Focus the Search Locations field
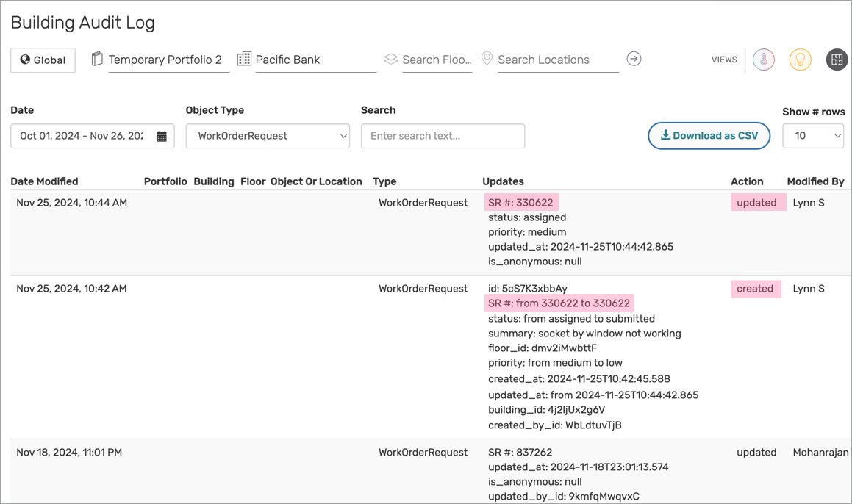Image resolution: width=852 pixels, height=504 pixels. click(x=558, y=60)
